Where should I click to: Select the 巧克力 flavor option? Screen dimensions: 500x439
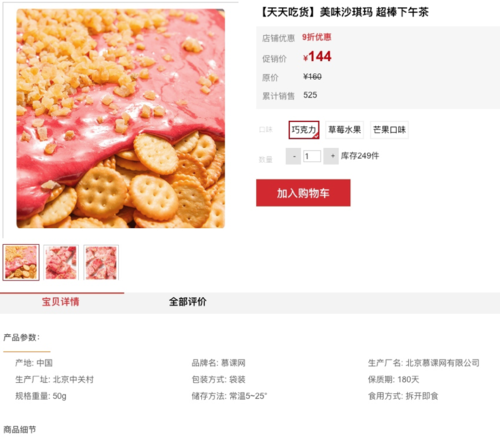(x=304, y=130)
